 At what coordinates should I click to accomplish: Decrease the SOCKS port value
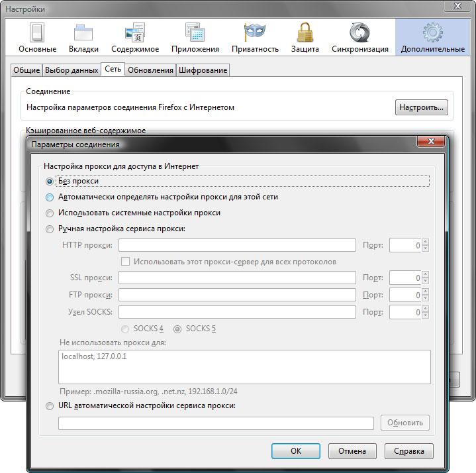425,315
